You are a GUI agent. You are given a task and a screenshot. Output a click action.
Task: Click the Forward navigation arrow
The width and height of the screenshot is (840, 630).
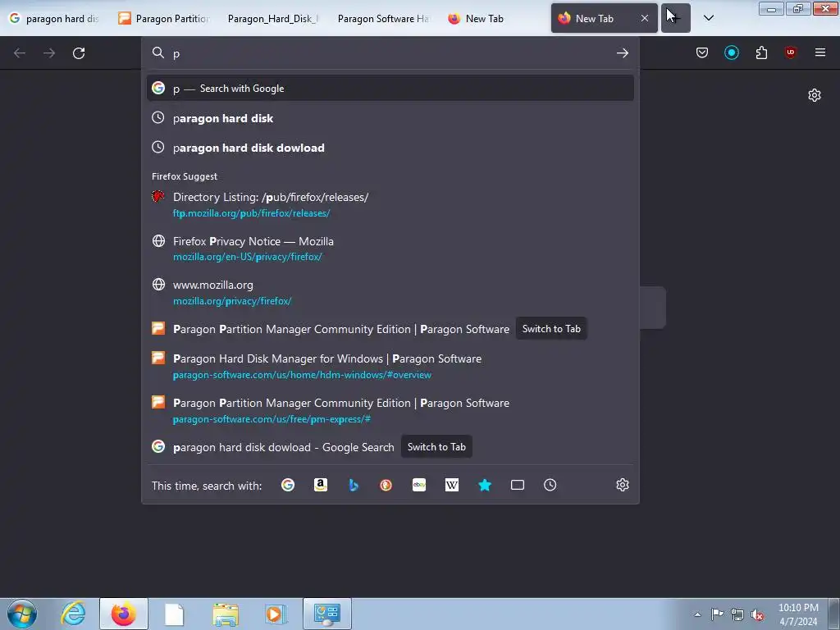coord(49,53)
